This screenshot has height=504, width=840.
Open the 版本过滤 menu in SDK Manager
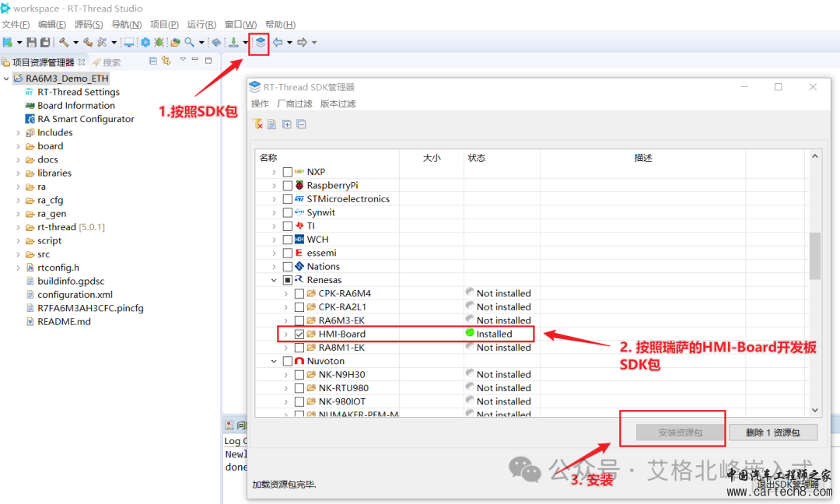point(338,103)
